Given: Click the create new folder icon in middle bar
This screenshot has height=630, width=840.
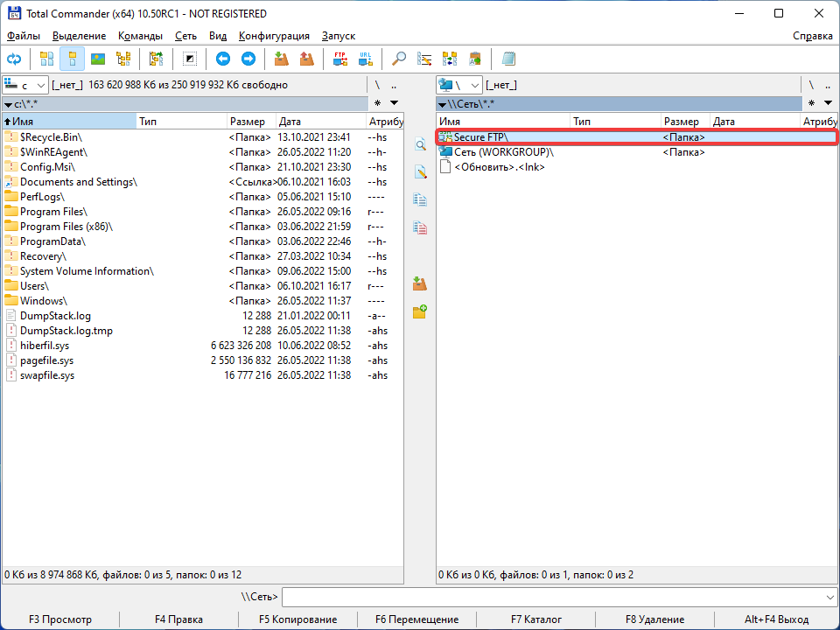Looking at the screenshot, I should (420, 311).
